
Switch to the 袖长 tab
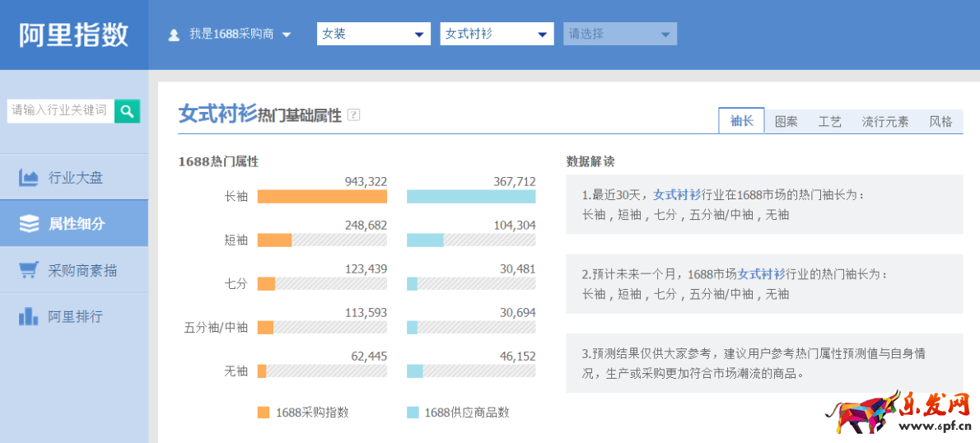(x=741, y=121)
